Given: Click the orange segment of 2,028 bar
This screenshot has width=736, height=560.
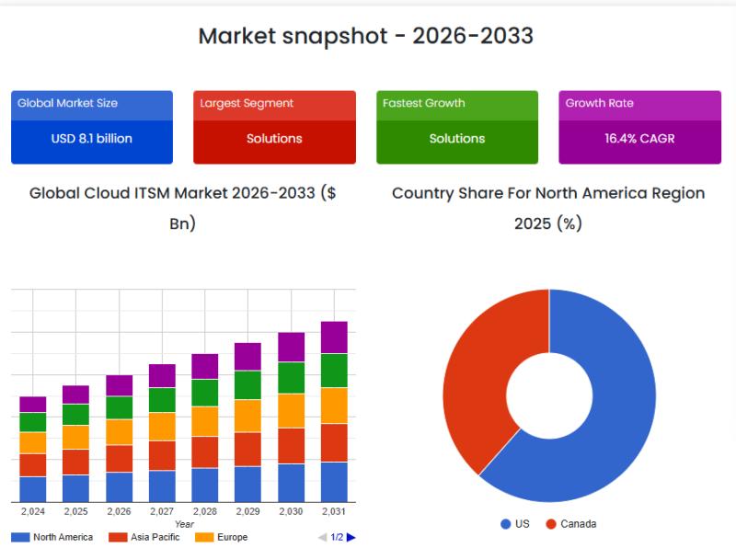Looking at the screenshot, I should [x=205, y=421].
